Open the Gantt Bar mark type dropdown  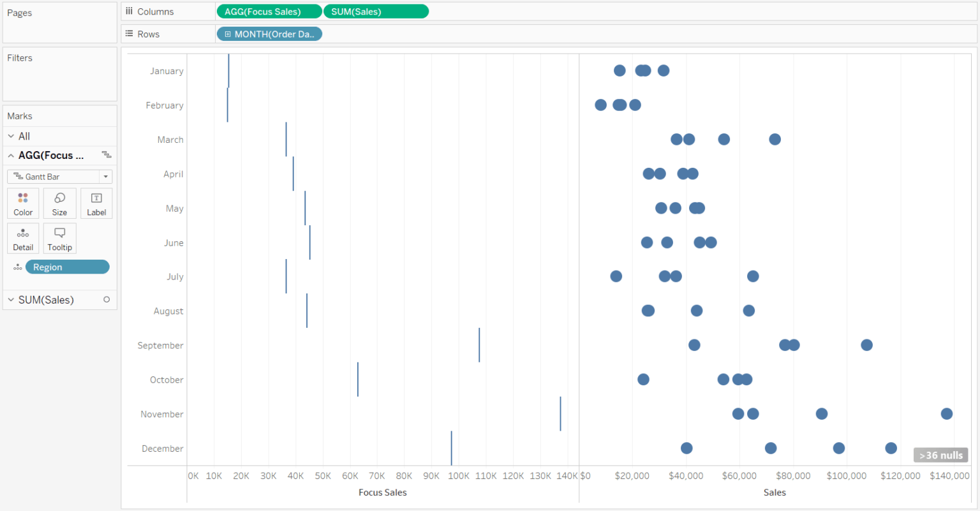105,176
